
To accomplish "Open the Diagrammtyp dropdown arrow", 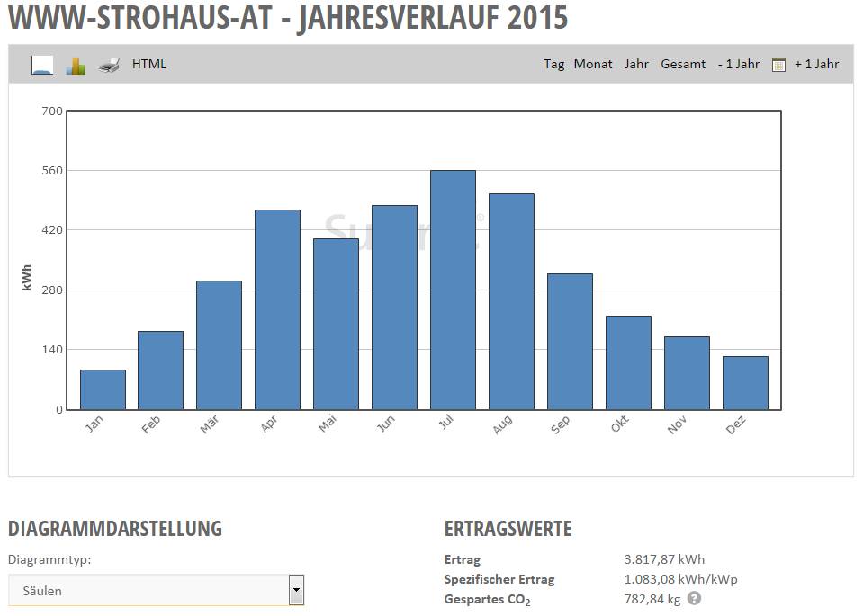I will [296, 591].
